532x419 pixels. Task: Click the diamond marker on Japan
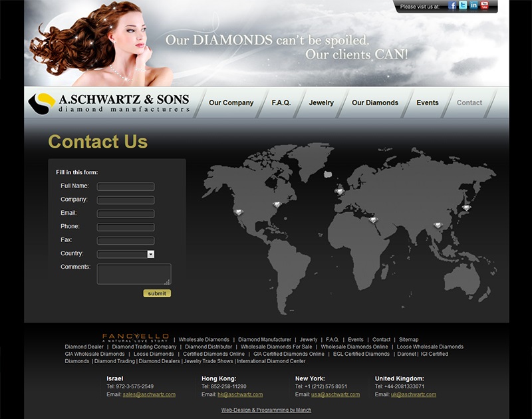[466, 208]
